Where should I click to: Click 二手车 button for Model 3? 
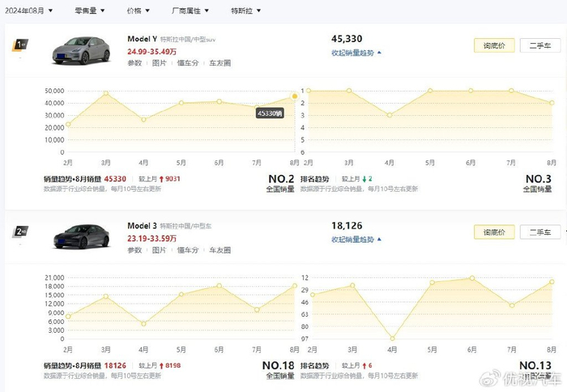(x=540, y=232)
